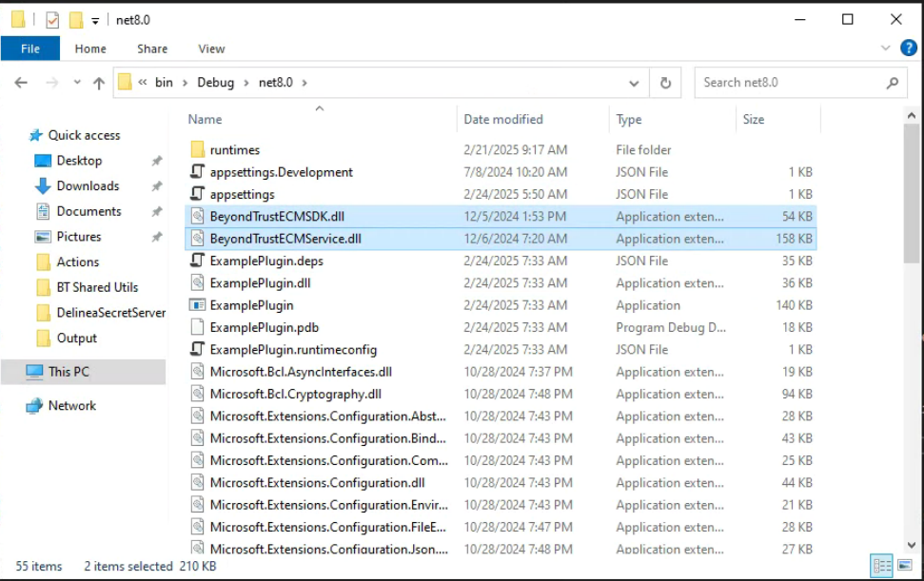Select the ExamplePlugin.deps file icon

(x=197, y=261)
